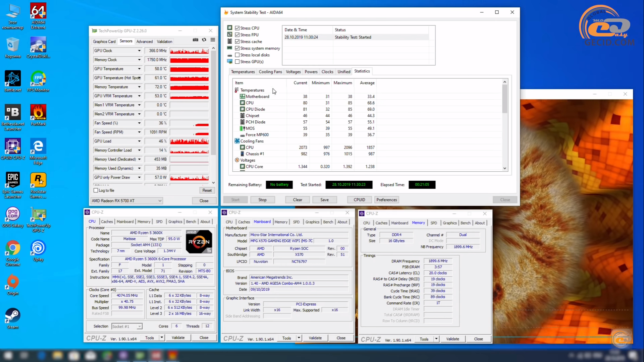Open FPS Monitor desktop icon
644x362 pixels.
click(38, 81)
